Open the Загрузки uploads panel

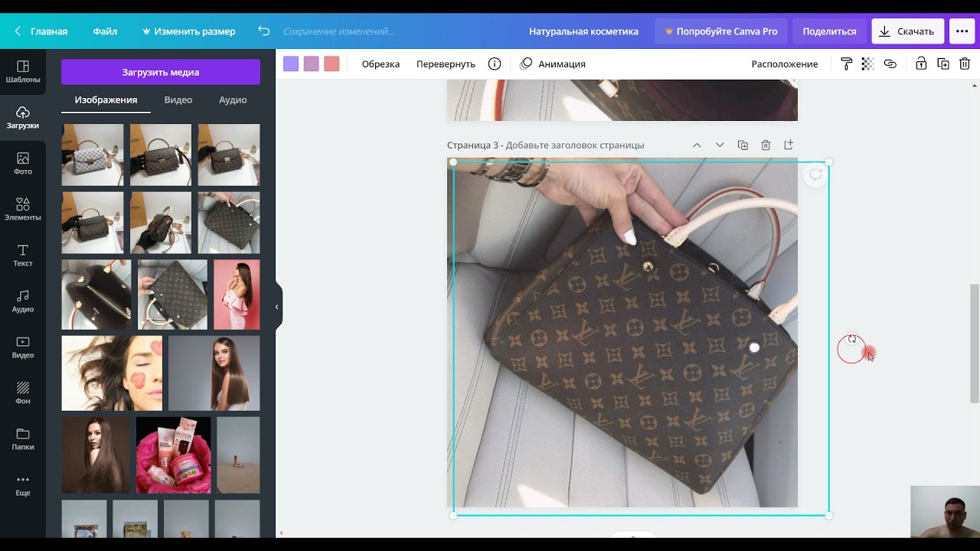[x=23, y=118]
